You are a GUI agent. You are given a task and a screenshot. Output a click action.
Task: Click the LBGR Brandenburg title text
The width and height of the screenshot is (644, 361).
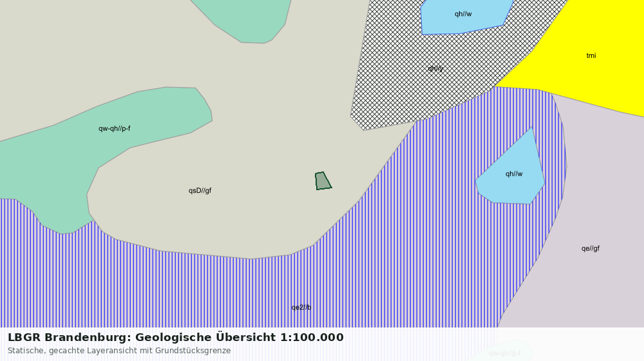pos(176,337)
